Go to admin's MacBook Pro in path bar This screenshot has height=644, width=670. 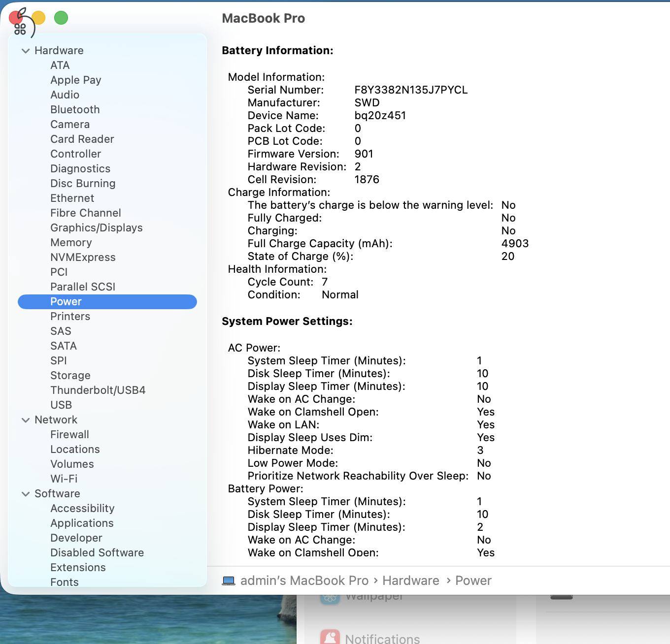pos(304,581)
